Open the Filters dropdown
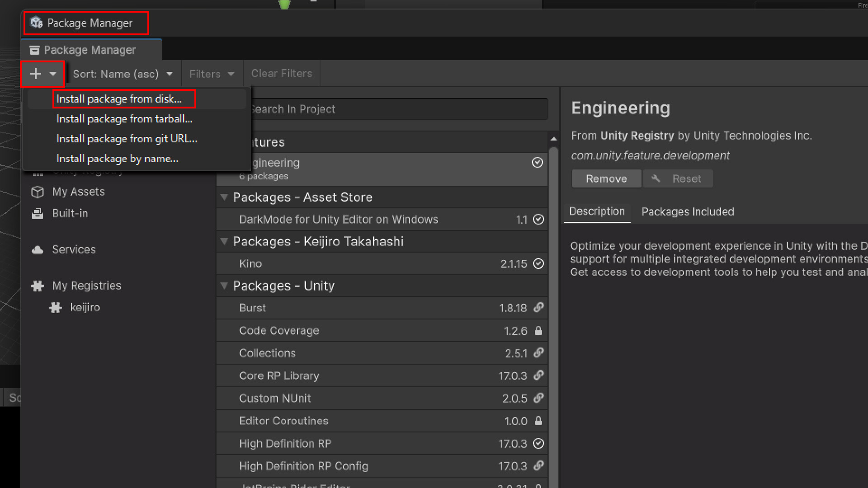The image size is (868, 488). click(x=212, y=74)
